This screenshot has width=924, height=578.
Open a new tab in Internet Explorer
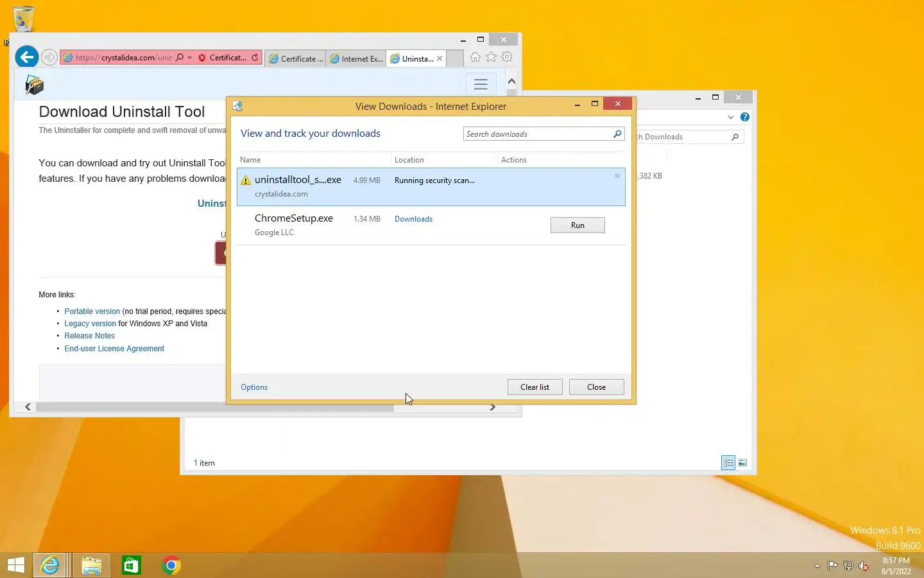[x=455, y=58]
